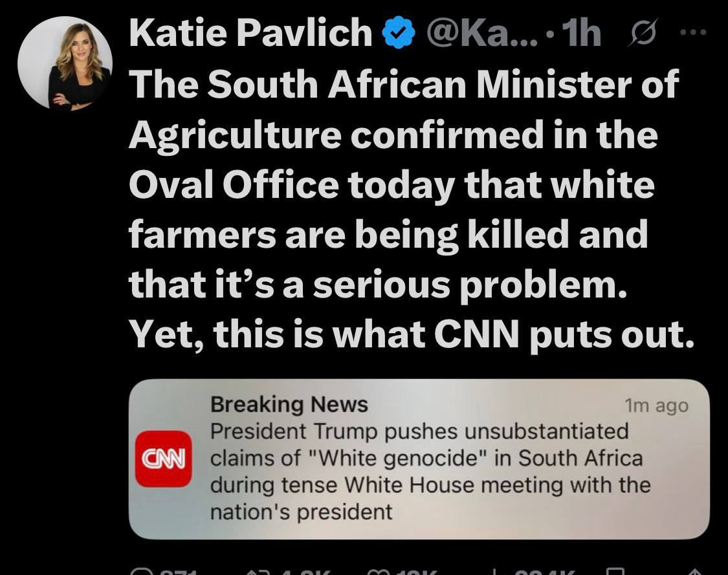Open the CNN notification headline text
728x575 pixels.
(x=427, y=471)
